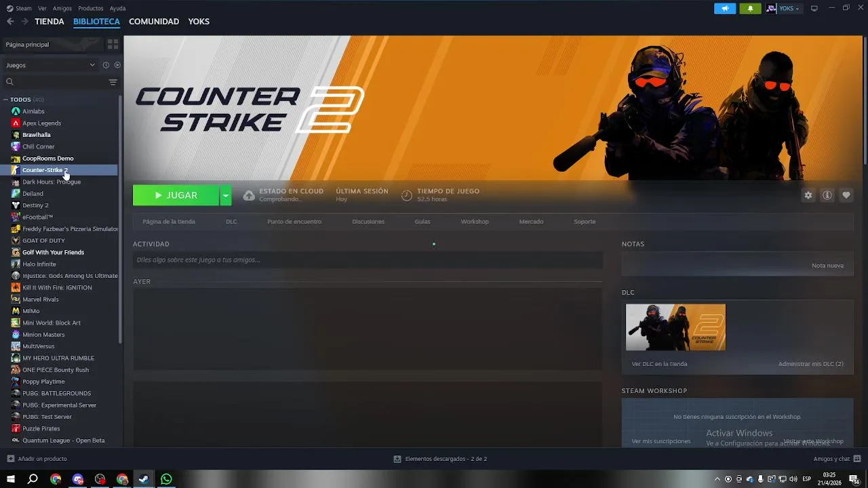Open the Ayuda menu
The image size is (868, 488).
tap(117, 8)
